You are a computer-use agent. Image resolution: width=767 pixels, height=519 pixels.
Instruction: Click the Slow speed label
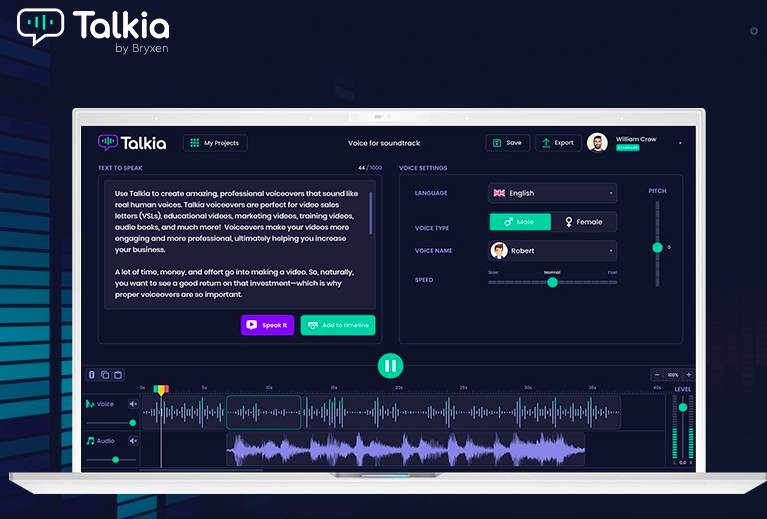(493, 272)
